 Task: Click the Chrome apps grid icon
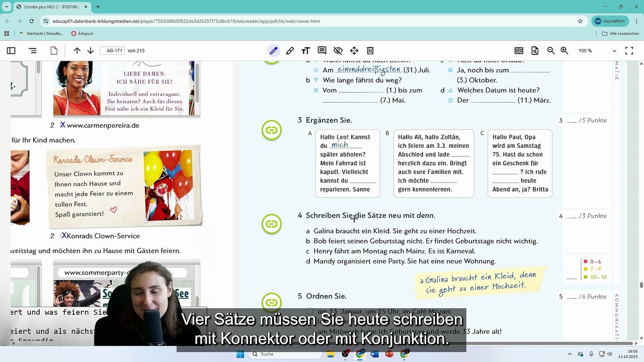pyautogui.click(x=7, y=34)
